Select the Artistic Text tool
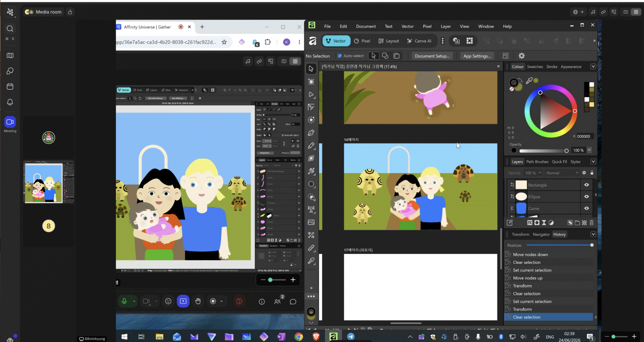Screen dimensions: 644x342 (311, 210)
